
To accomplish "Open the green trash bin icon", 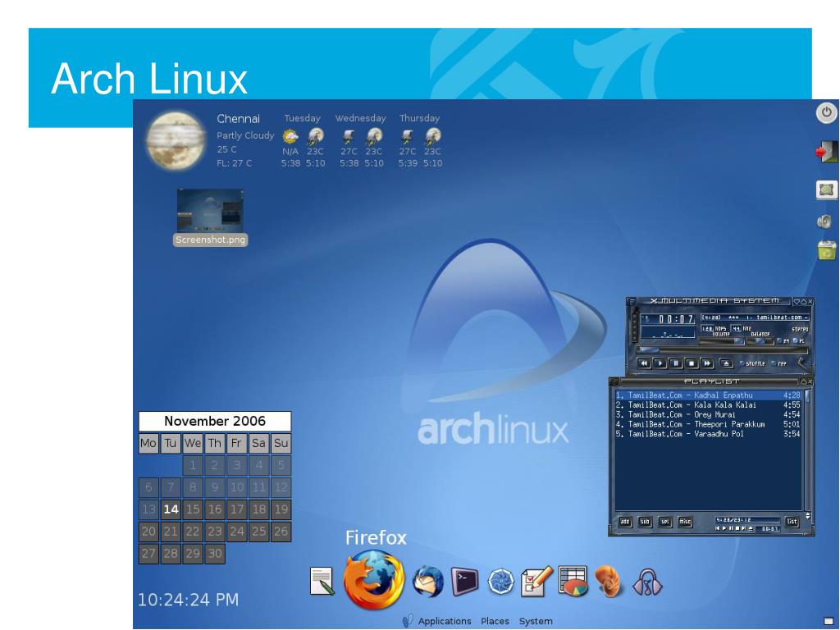I will (x=827, y=249).
